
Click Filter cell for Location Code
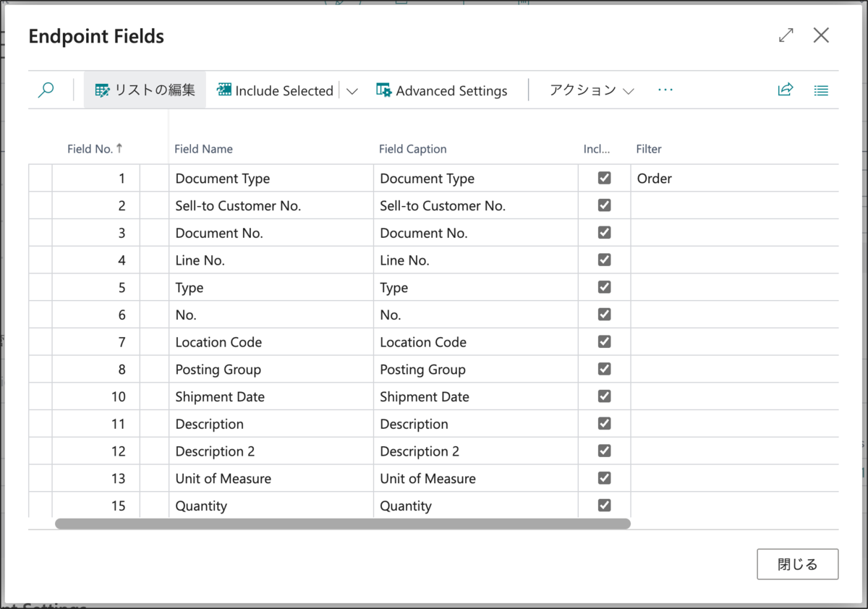[734, 342]
